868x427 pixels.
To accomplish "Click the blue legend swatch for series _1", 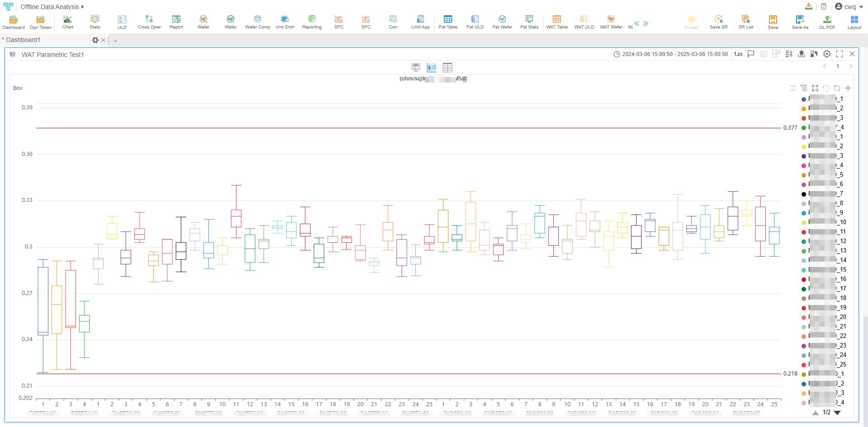I will [803, 99].
